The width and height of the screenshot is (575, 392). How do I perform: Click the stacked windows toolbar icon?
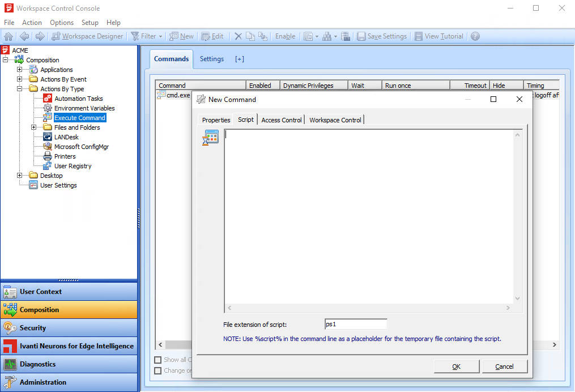pos(308,36)
